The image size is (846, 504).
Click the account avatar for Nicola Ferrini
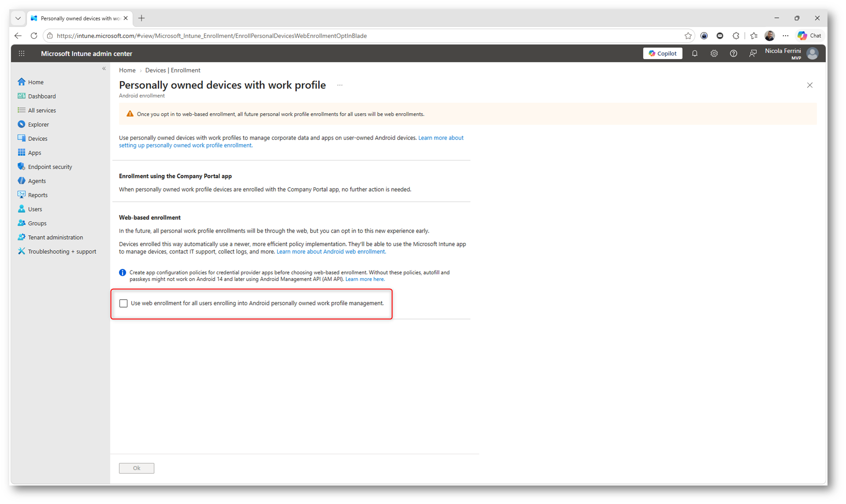click(812, 53)
